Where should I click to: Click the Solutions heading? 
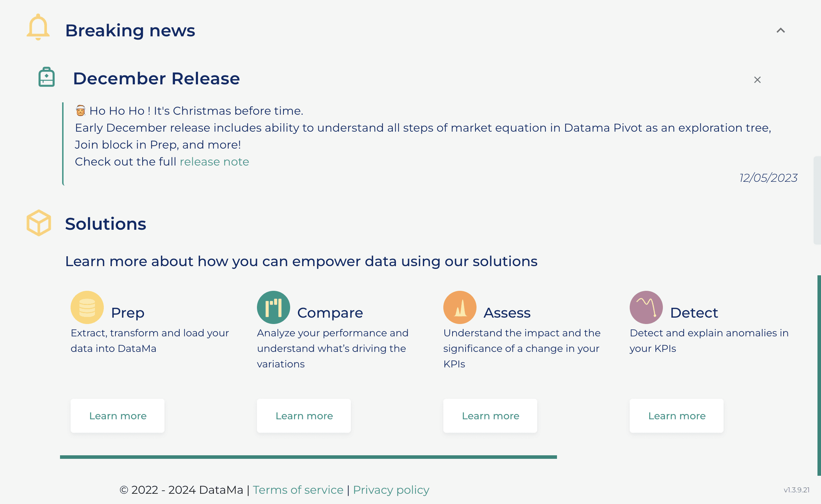point(106,224)
